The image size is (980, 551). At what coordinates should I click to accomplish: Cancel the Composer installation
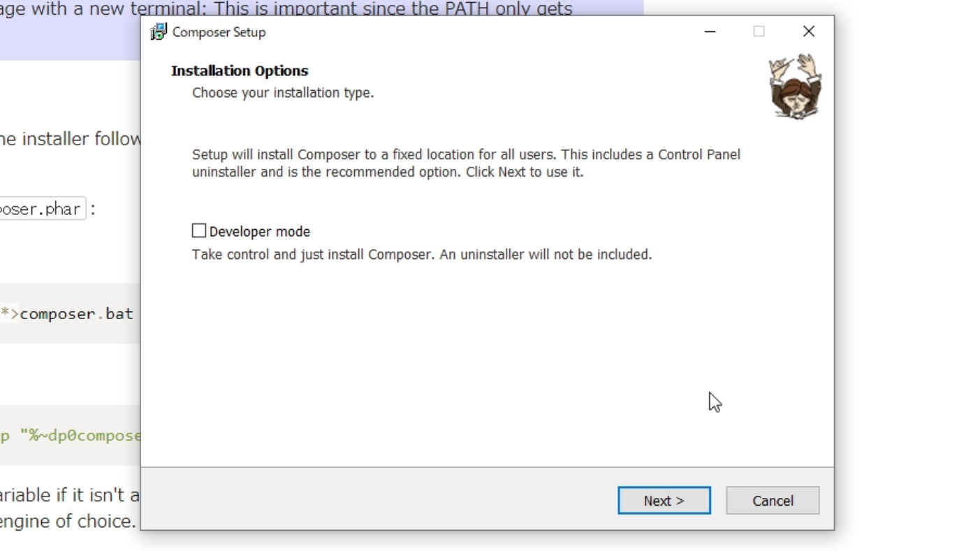(x=773, y=501)
